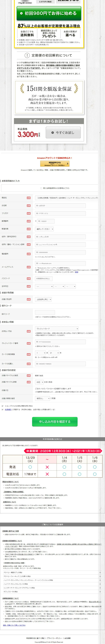Click the 住所2 building address field
Screen dimensions: 105x644
(60, 244)
